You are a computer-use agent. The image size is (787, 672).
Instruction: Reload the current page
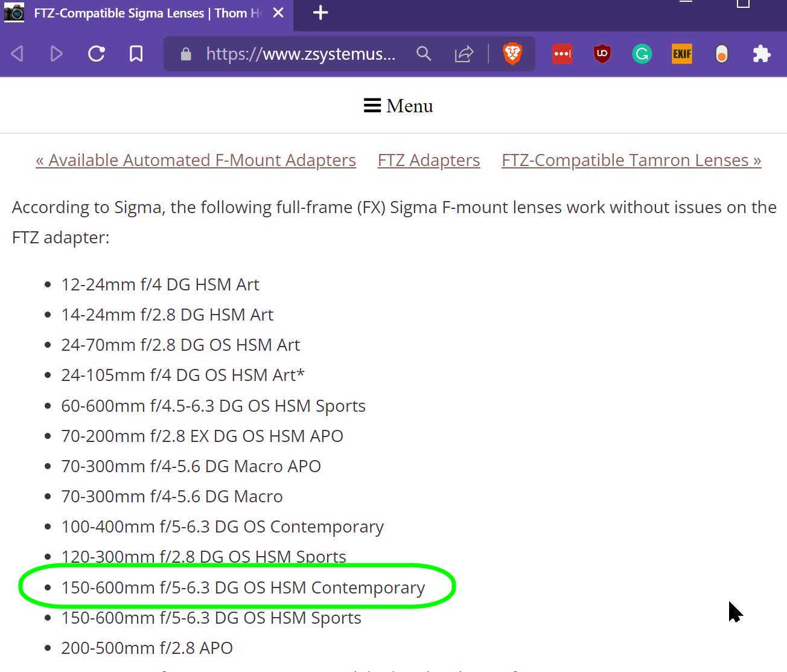point(97,54)
